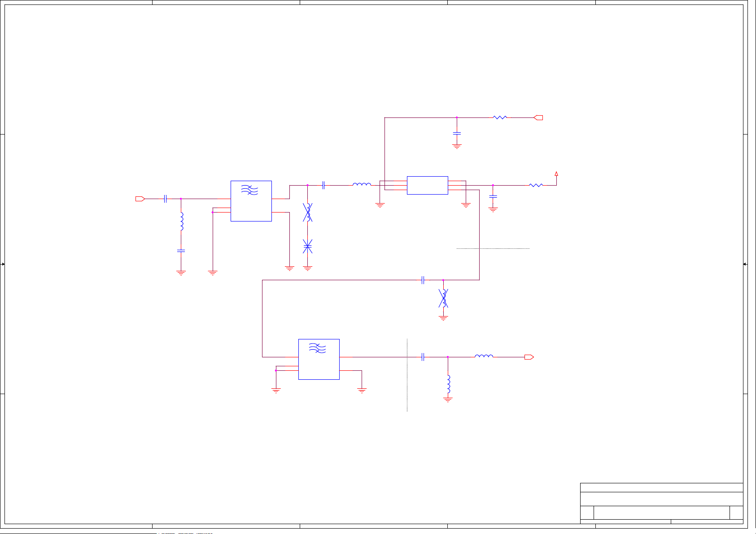Select the rectangular IC block
The width and height of the screenshot is (756, 534).
(428, 185)
